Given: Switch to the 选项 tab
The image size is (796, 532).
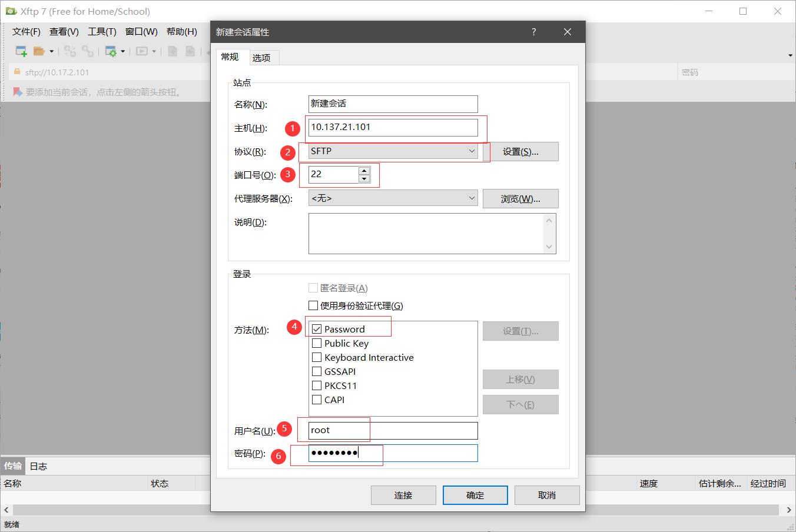Looking at the screenshot, I should [261, 58].
